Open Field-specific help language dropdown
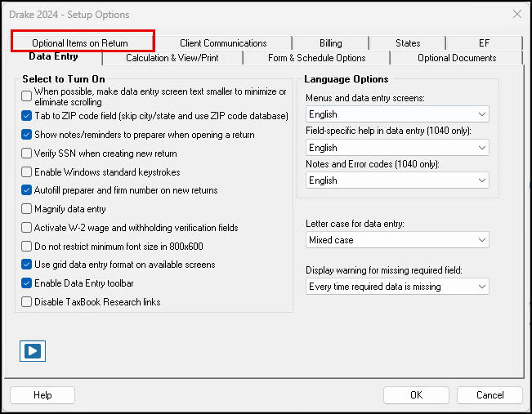 click(397, 148)
